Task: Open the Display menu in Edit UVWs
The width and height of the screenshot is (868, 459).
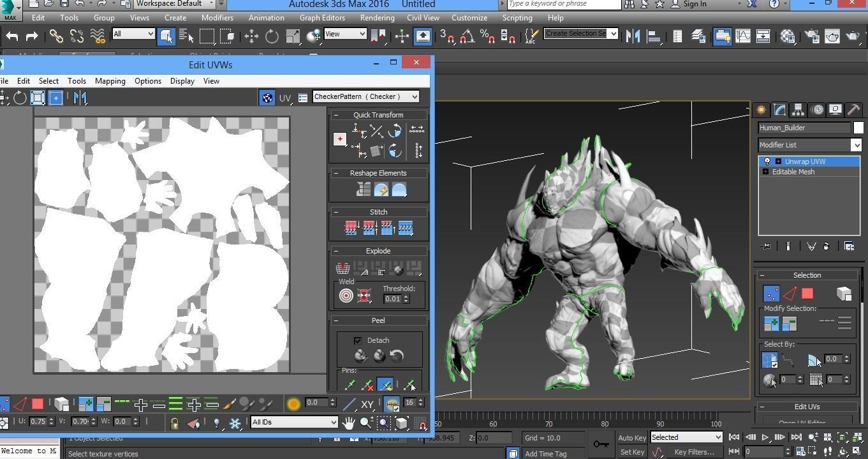Action: (182, 81)
